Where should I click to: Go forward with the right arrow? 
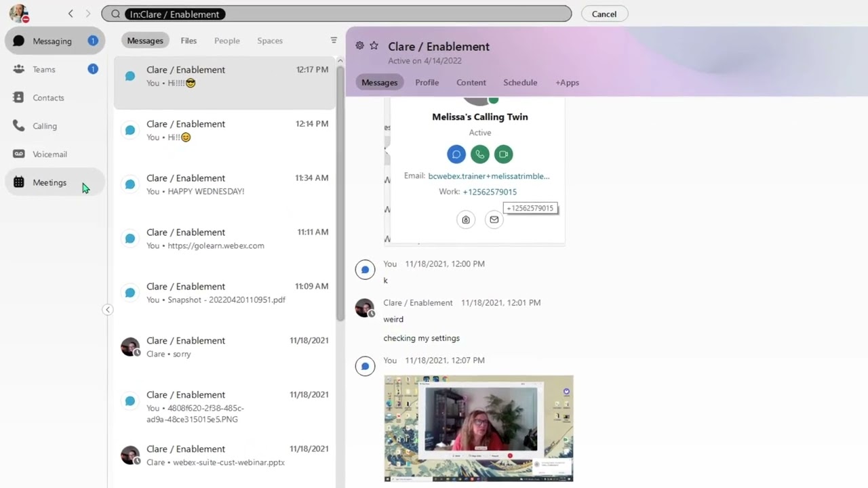click(87, 14)
